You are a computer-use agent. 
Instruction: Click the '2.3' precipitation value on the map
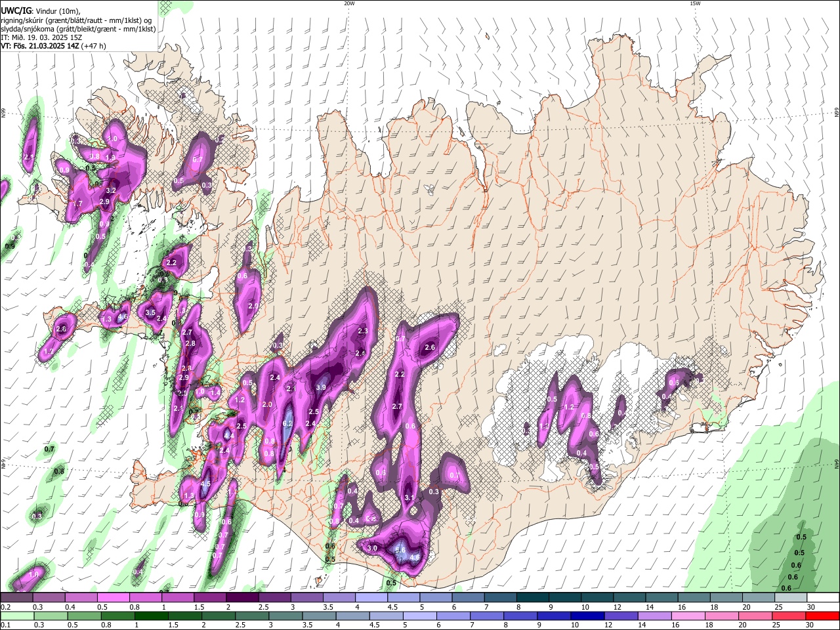362,331
